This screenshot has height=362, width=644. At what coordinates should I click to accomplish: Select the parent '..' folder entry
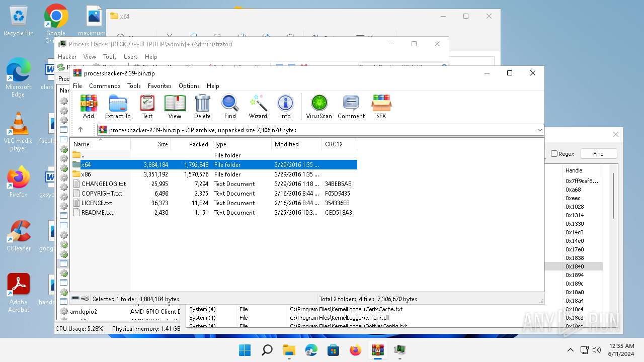213,155
